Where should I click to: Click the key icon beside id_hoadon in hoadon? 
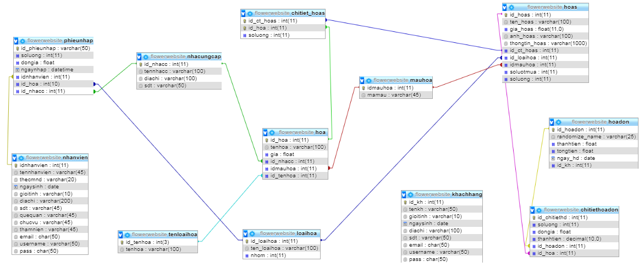pyautogui.click(x=553, y=130)
